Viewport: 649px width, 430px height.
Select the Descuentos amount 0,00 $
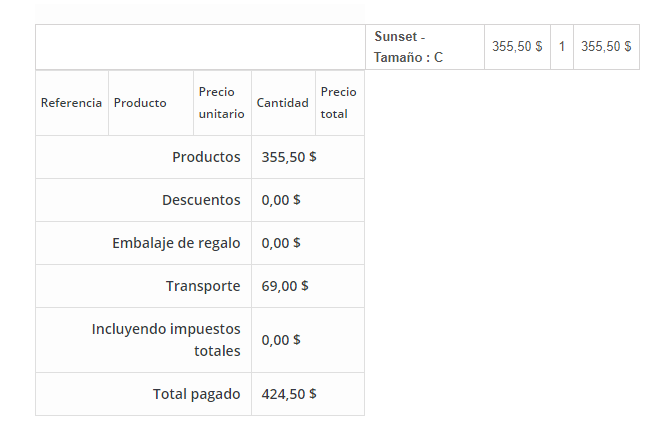[281, 200]
